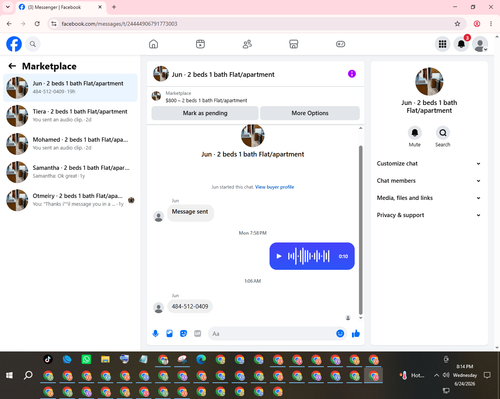Reload the page in Chrome
This screenshot has width=500, height=399.
click(x=37, y=24)
